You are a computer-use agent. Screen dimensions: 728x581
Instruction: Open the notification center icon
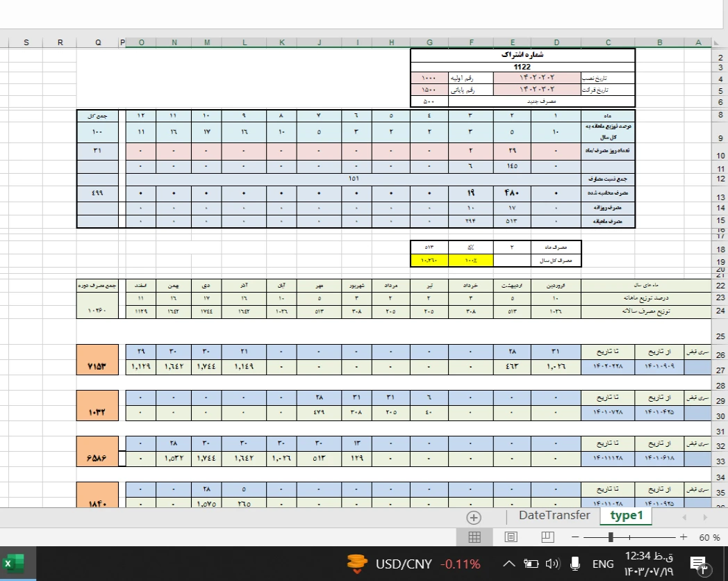[x=699, y=564]
